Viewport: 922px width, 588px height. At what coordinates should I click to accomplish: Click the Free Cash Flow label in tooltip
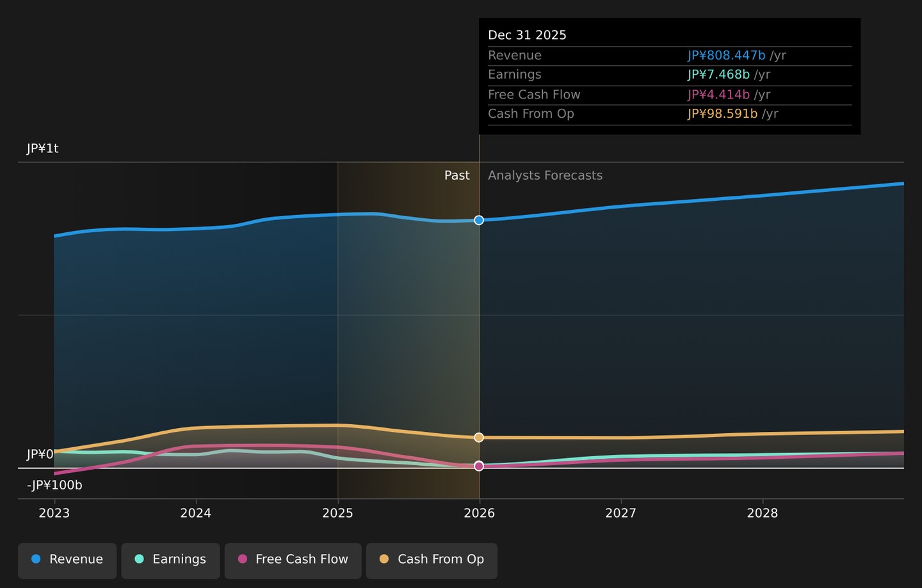click(x=534, y=95)
